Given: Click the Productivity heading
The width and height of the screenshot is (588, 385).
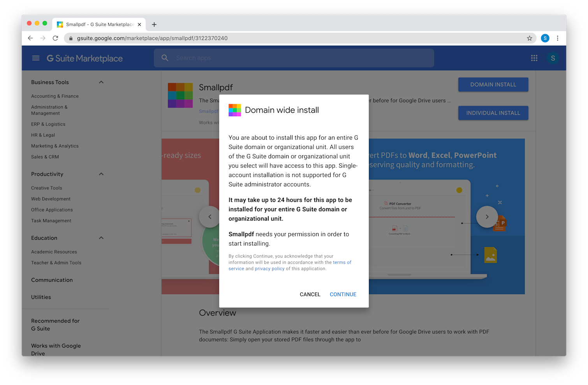Looking at the screenshot, I should pos(47,174).
